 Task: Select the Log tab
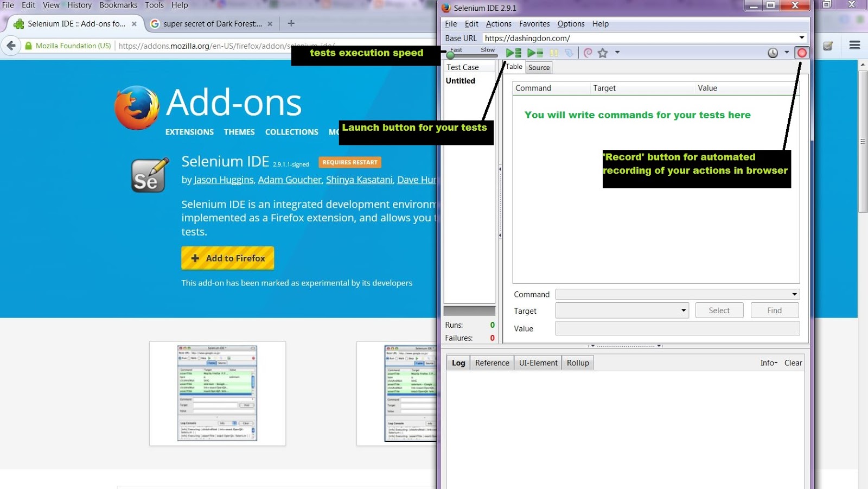coord(458,363)
